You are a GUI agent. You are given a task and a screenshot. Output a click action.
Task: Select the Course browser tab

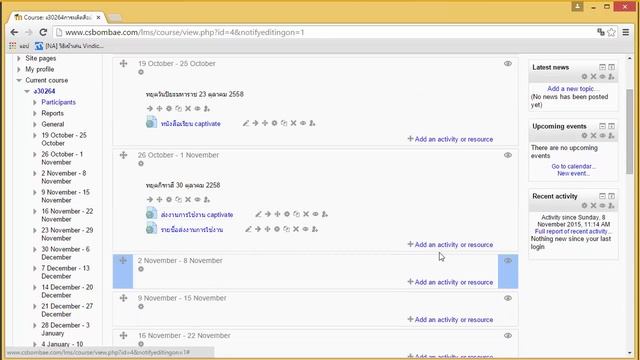click(x=57, y=18)
